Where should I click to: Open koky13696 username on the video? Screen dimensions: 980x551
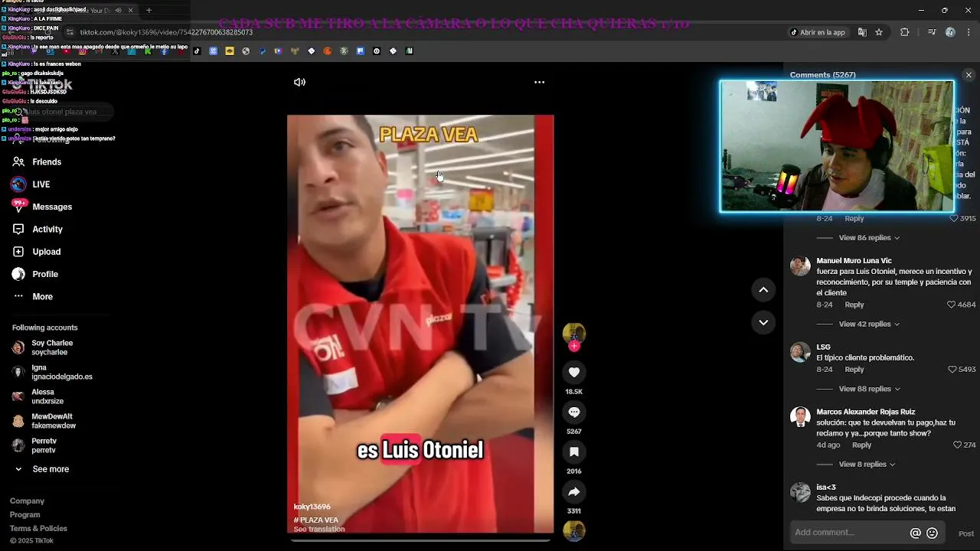click(312, 507)
